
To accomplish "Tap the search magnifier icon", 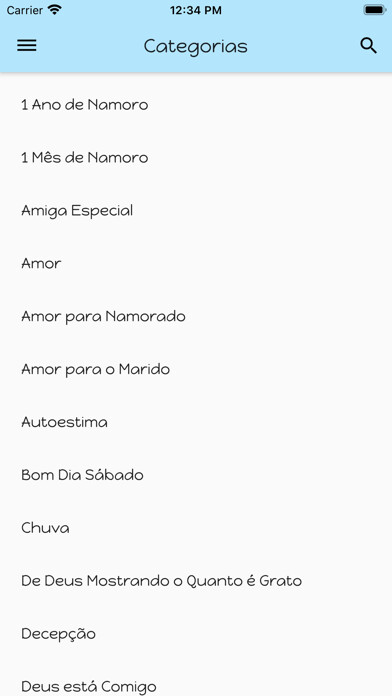I will pos(368,46).
